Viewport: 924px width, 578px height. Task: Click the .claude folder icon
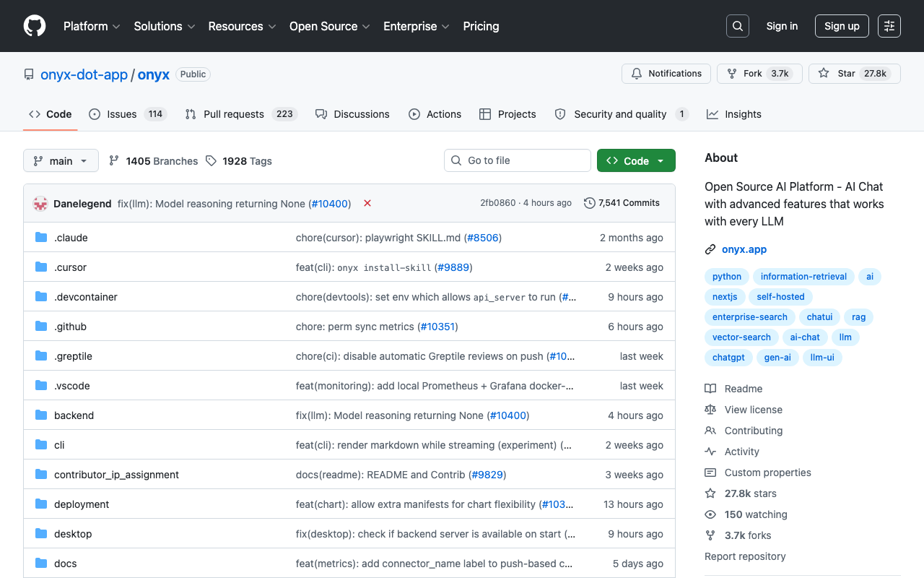click(x=41, y=238)
